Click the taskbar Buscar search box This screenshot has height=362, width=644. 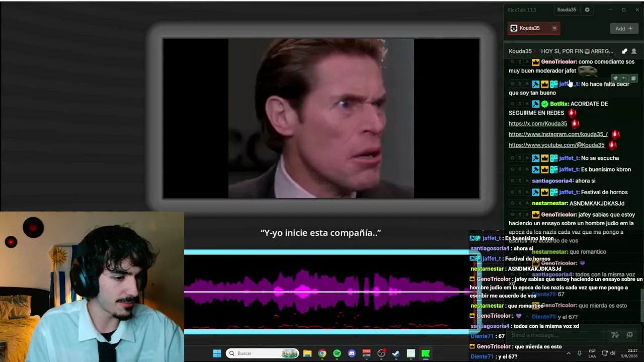pos(263,353)
